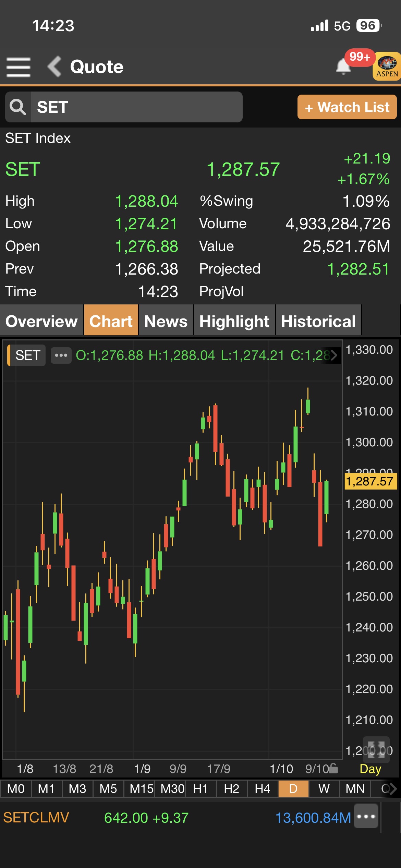Tap the SET symbol search field
Image resolution: width=401 pixels, height=868 pixels.
[x=136, y=107]
